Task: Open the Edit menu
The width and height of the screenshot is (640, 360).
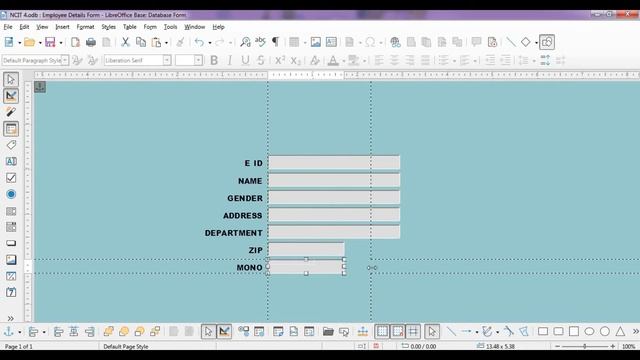Action: tap(24, 27)
